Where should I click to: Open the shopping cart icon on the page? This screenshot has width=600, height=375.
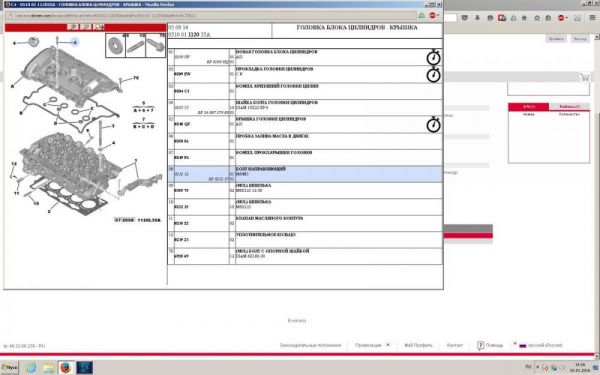584,77
